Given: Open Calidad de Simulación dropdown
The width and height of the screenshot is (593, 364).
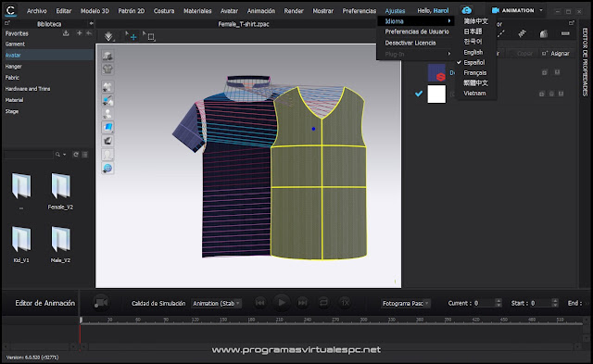Looking at the screenshot, I should click(216, 303).
